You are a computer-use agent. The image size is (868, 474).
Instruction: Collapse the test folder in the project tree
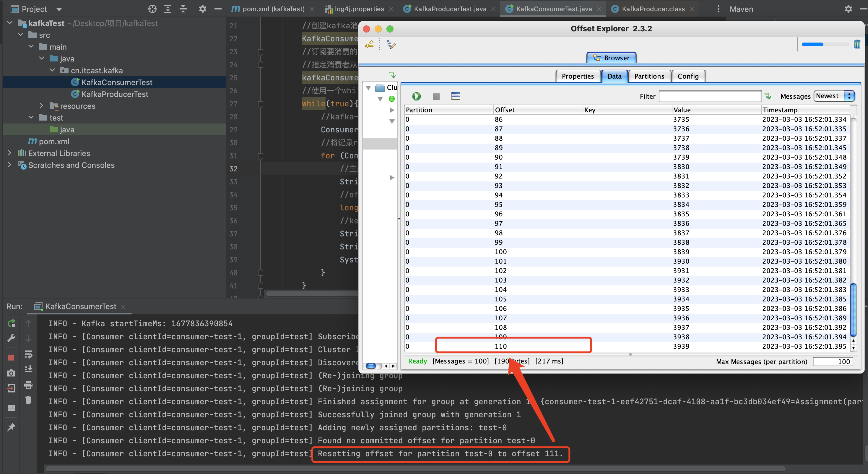tap(31, 118)
